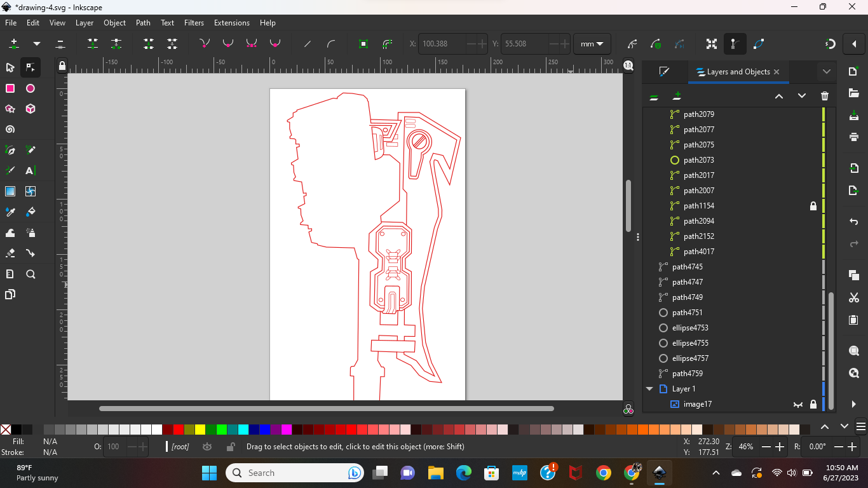Pick the Zoom tool magnifier
This screenshot has width=868, height=488.
point(31,274)
